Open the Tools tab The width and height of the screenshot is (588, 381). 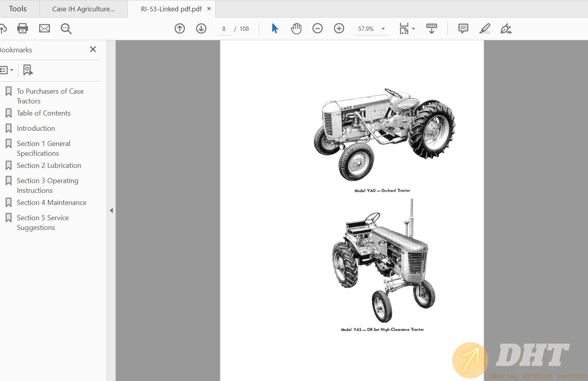pos(18,9)
